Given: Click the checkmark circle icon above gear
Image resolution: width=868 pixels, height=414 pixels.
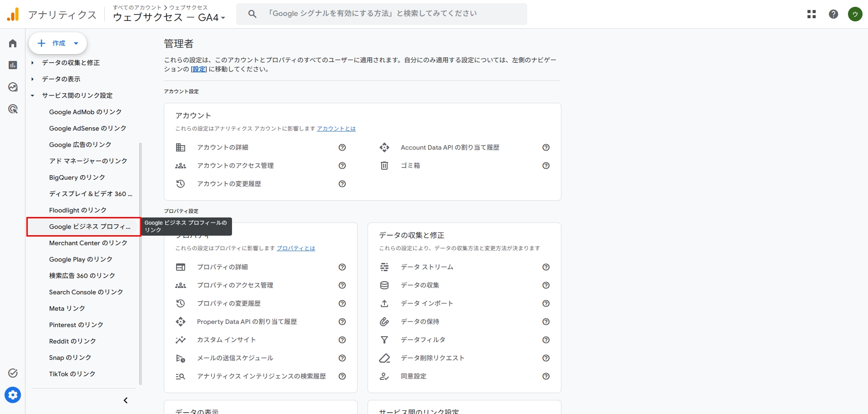Looking at the screenshot, I should coord(13,373).
